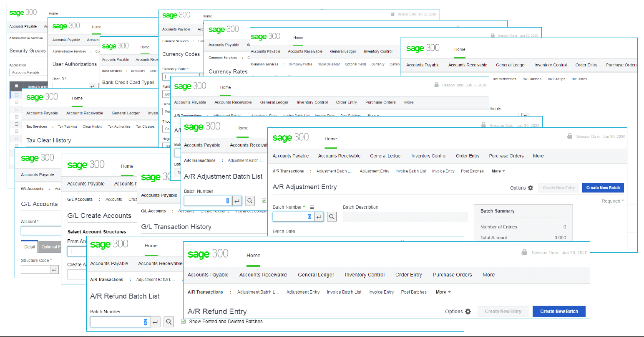Click the Sage 300 logo in A/R Refund Batch List
This screenshot has height=337, width=644.
point(109,244)
